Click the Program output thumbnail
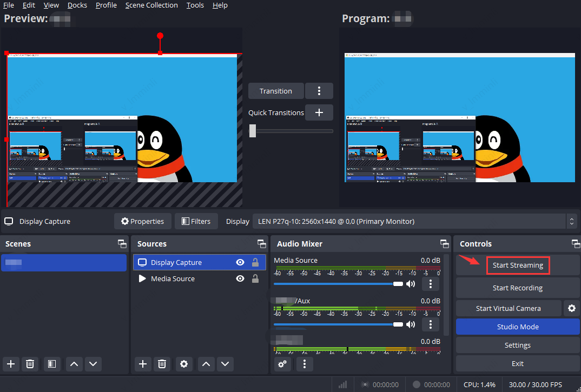The height and width of the screenshot is (392, 581). 460,117
